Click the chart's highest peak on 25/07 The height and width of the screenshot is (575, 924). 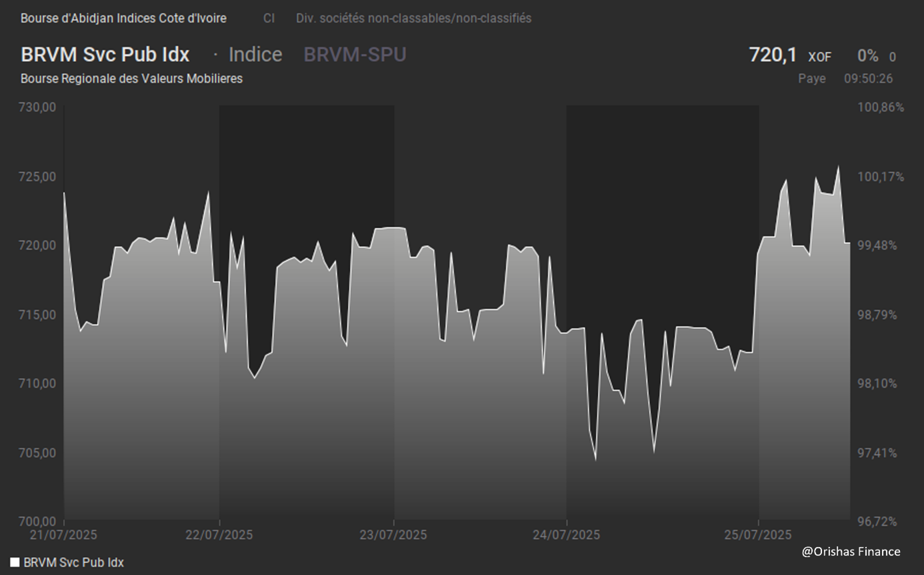839,167
